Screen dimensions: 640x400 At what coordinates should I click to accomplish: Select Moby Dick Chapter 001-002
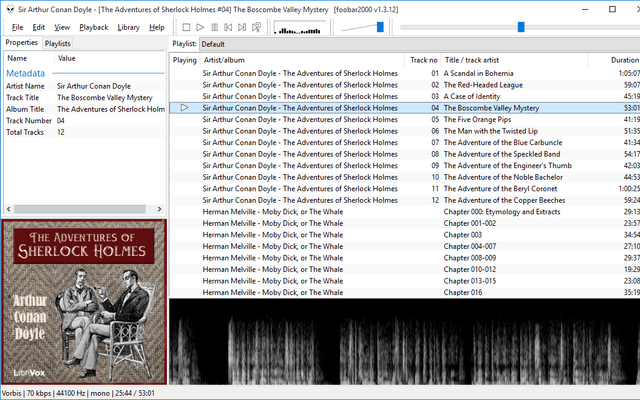point(405,223)
